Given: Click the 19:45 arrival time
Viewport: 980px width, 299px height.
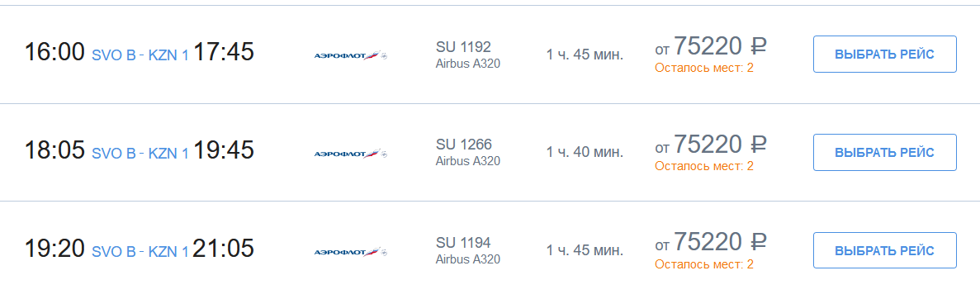Looking at the screenshot, I should pyautogui.click(x=223, y=150).
